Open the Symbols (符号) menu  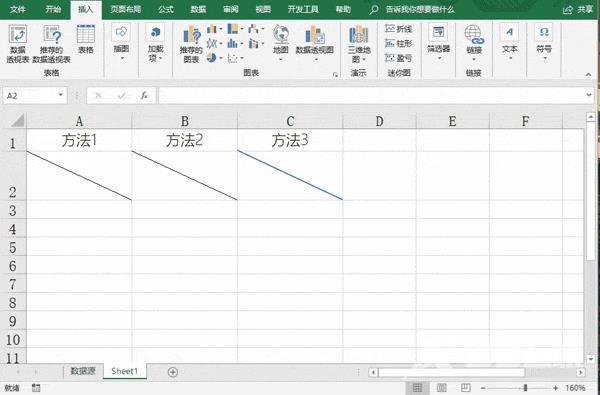tap(544, 42)
